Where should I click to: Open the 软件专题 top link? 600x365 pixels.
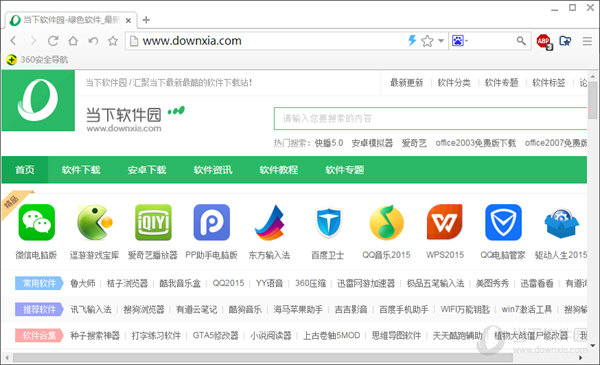pos(501,83)
